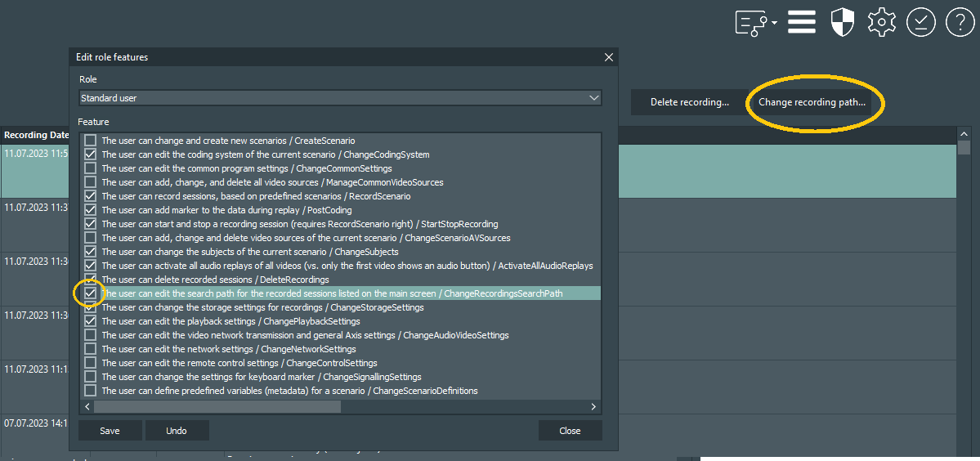Screen dimensions: 980x461
Task: Select the 'storage settings / ChangeStorageSettings' row
Action: (x=341, y=307)
